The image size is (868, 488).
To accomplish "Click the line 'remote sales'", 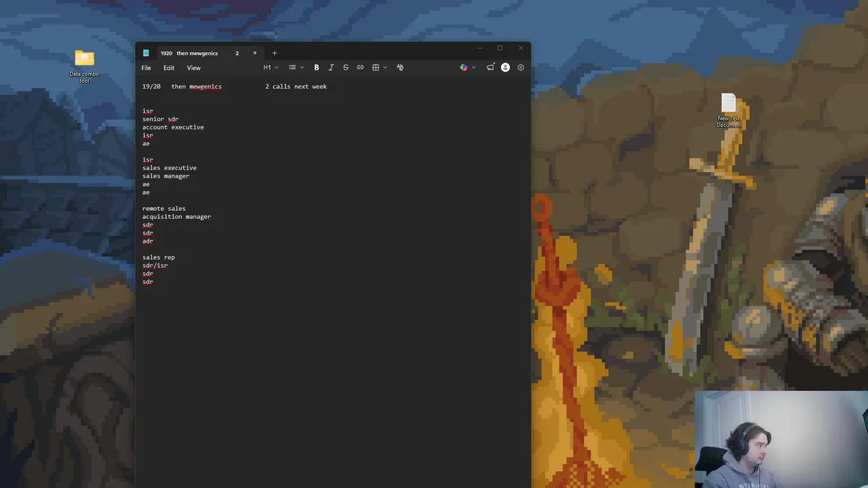I will (163, 209).
